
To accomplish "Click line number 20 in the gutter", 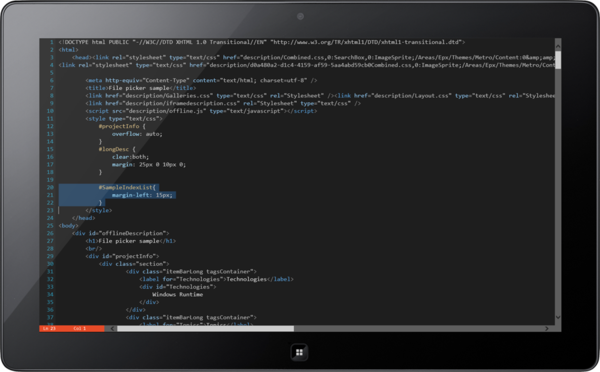I will tap(50, 188).
